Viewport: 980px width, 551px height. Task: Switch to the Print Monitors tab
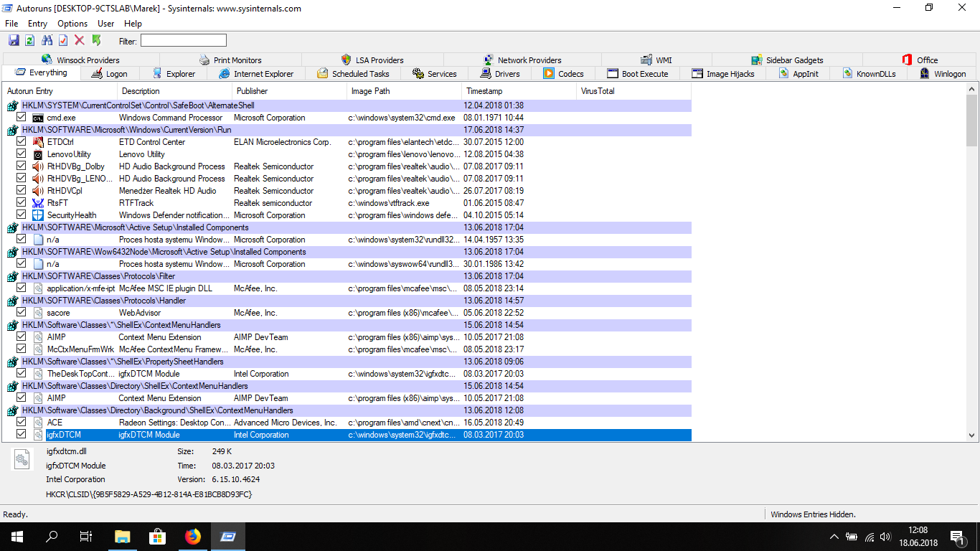coord(230,60)
